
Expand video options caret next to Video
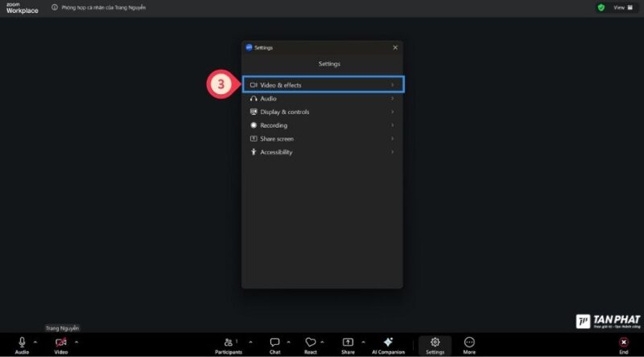click(76, 342)
